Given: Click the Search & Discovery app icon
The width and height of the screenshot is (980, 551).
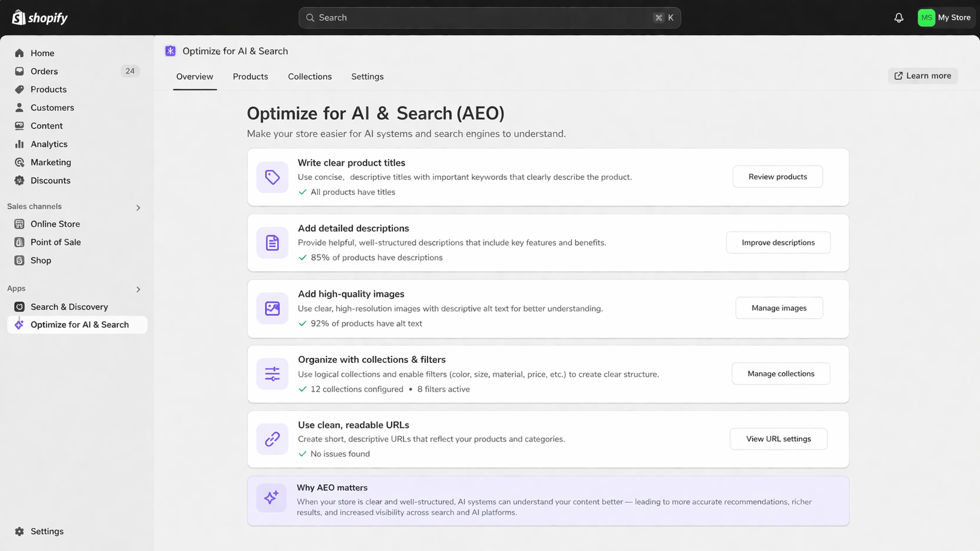Looking at the screenshot, I should (x=19, y=306).
